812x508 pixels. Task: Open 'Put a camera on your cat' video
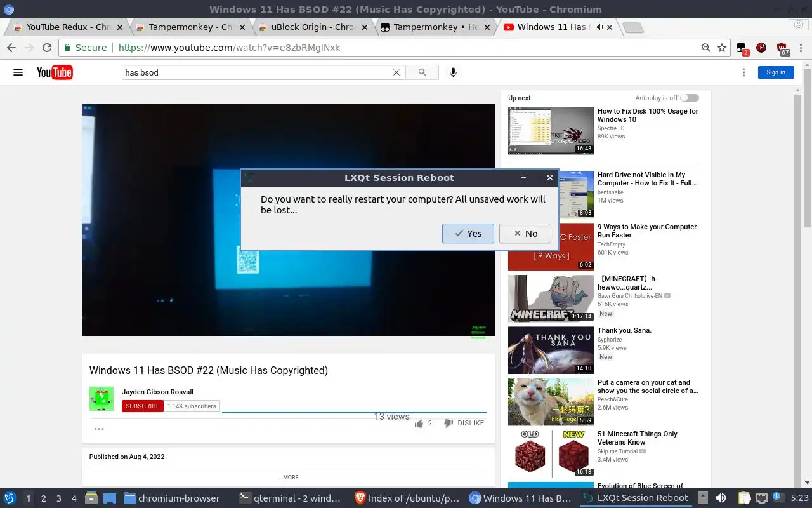pos(647,387)
